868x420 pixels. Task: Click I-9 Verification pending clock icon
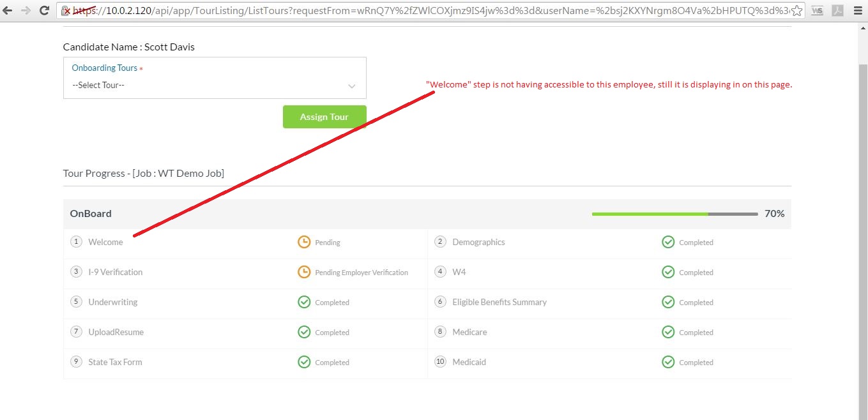[304, 272]
